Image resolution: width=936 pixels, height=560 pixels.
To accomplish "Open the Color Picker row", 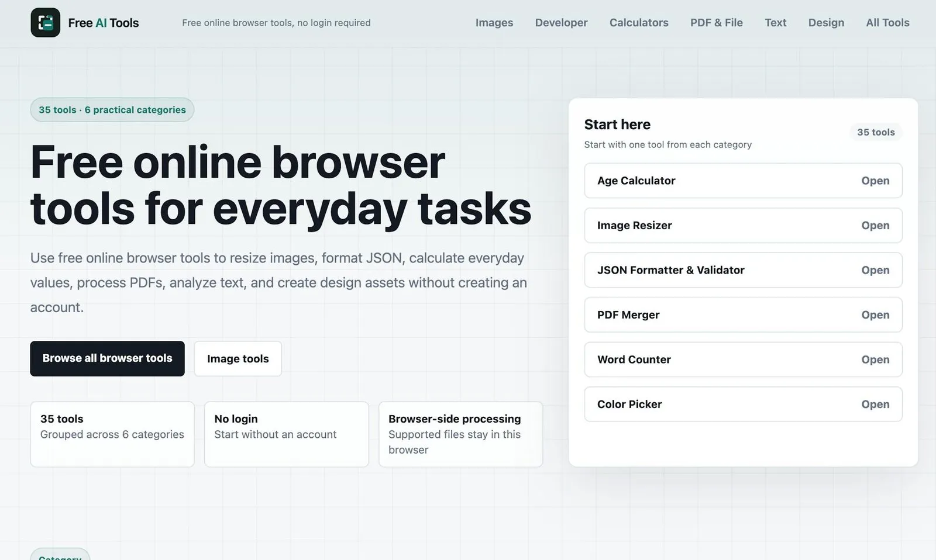I will [x=743, y=404].
